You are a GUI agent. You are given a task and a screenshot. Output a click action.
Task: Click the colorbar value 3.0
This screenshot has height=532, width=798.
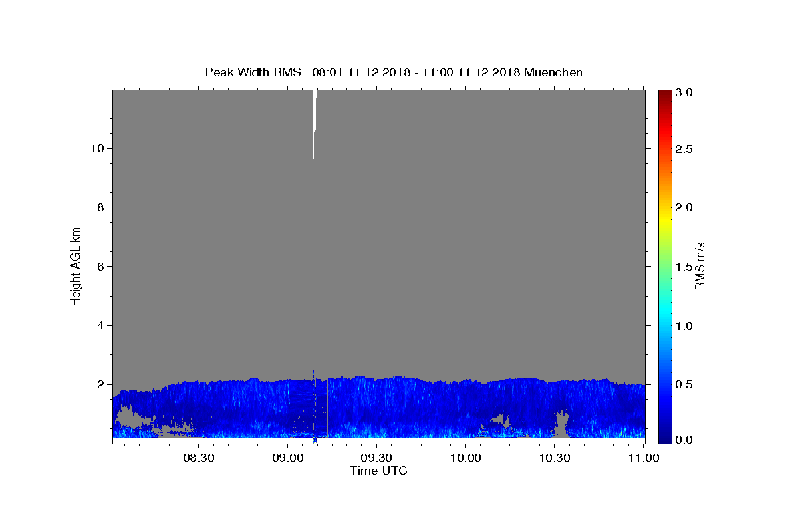tap(684, 92)
